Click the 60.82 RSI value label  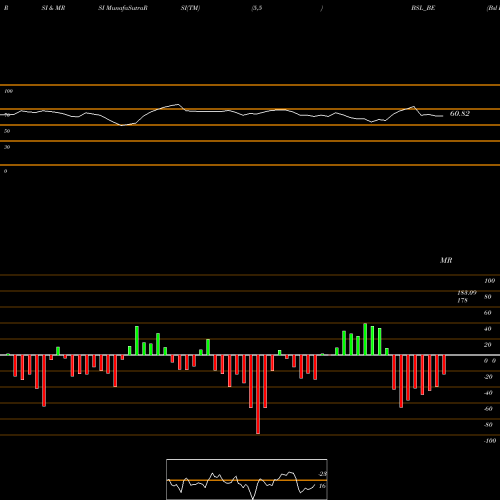tap(460, 114)
